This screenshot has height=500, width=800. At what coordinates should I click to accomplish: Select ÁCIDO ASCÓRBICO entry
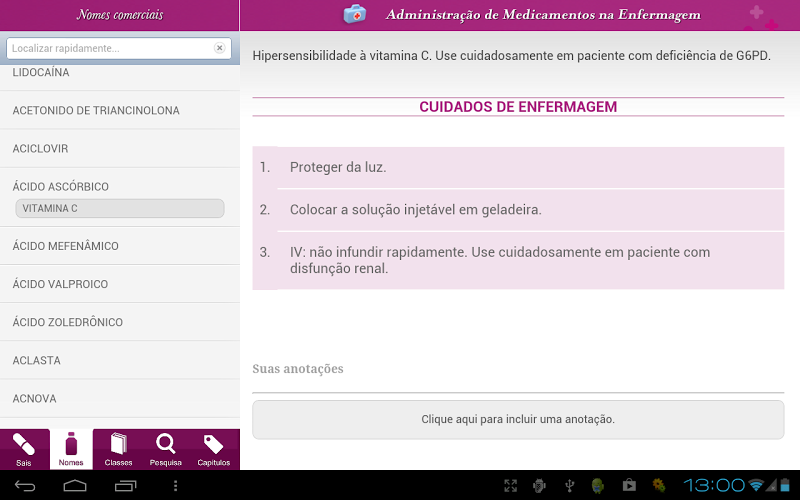point(61,186)
